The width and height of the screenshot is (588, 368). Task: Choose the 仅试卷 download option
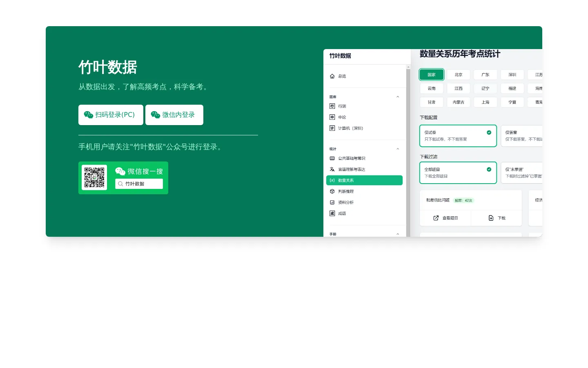pyautogui.click(x=458, y=136)
